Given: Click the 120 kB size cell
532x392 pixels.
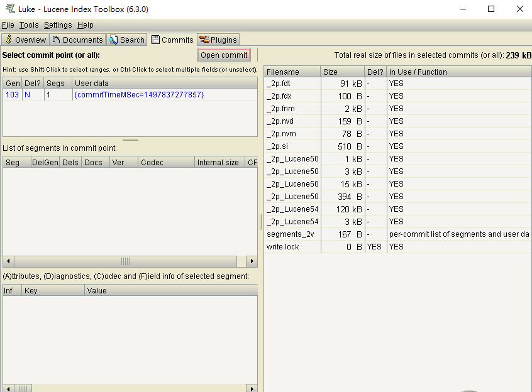Looking at the screenshot, I should coord(343,209).
